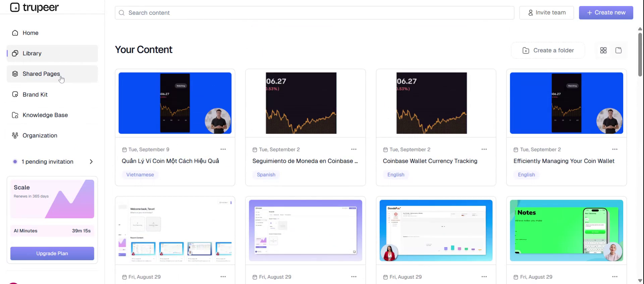644x284 pixels.
Task: Click the Vietnamese language tag
Action: point(140,175)
